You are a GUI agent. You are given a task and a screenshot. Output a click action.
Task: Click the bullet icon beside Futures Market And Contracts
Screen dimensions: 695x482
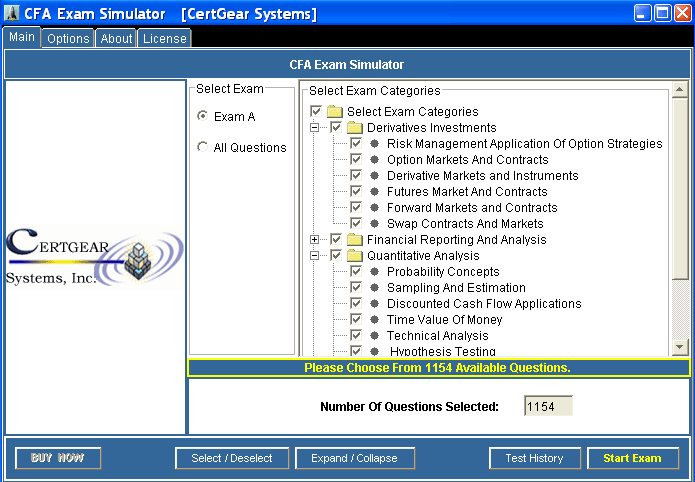point(375,192)
